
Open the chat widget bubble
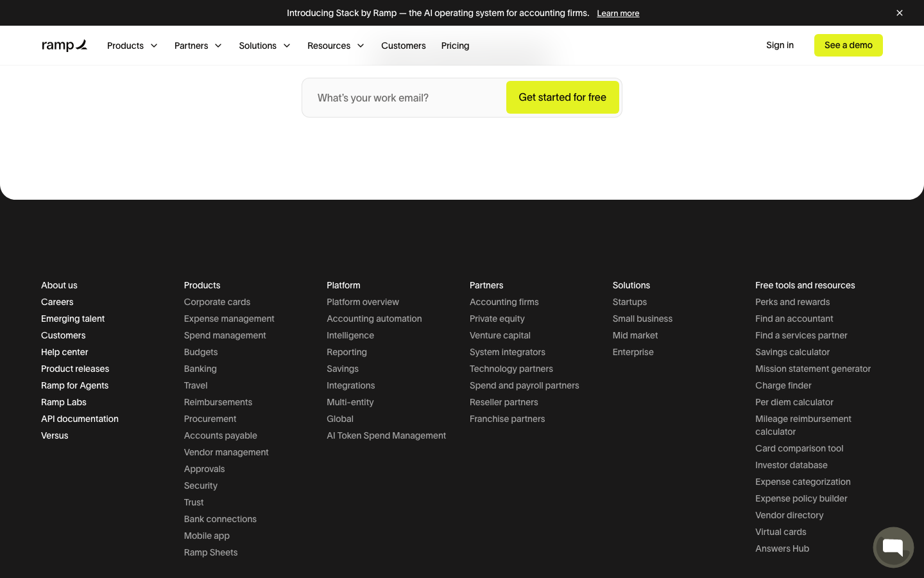pos(893,547)
